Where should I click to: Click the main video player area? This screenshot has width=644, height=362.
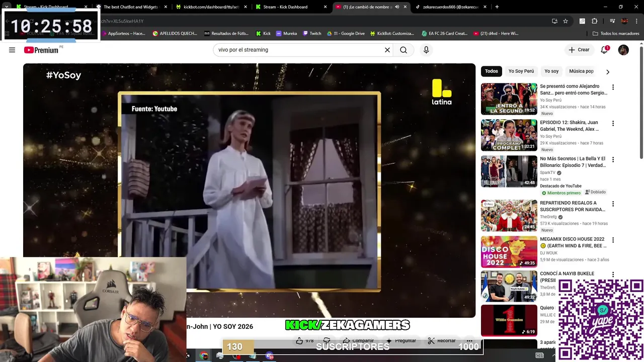tap(249, 190)
